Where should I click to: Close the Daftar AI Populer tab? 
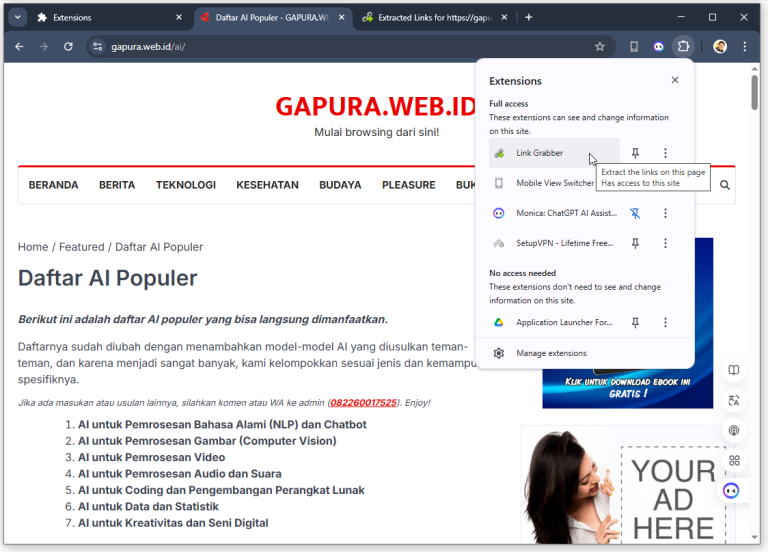tap(341, 17)
